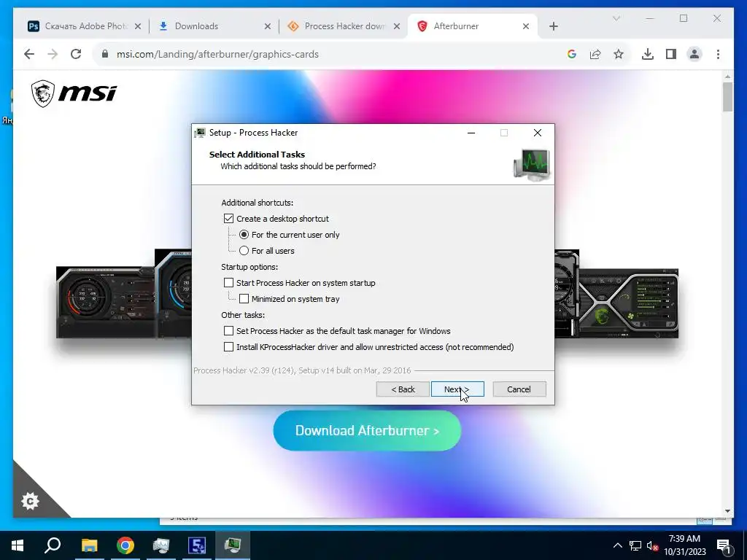The width and height of the screenshot is (747, 560).
Task: Close the Adobe Photoshop tab
Action: (138, 27)
